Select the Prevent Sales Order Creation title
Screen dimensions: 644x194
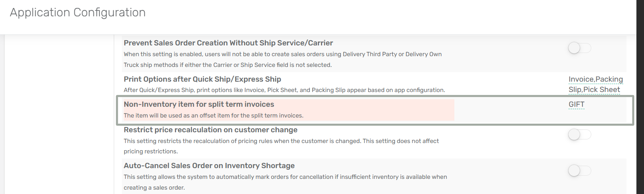point(228,43)
